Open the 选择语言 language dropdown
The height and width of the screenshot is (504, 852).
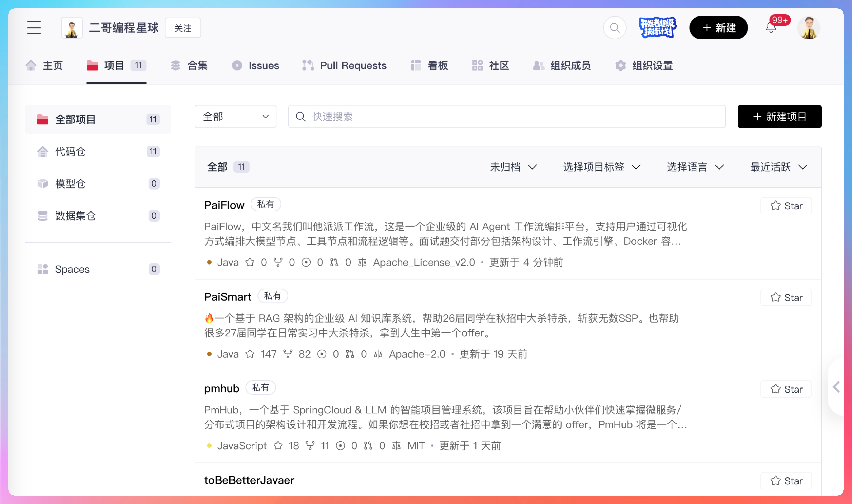point(695,167)
